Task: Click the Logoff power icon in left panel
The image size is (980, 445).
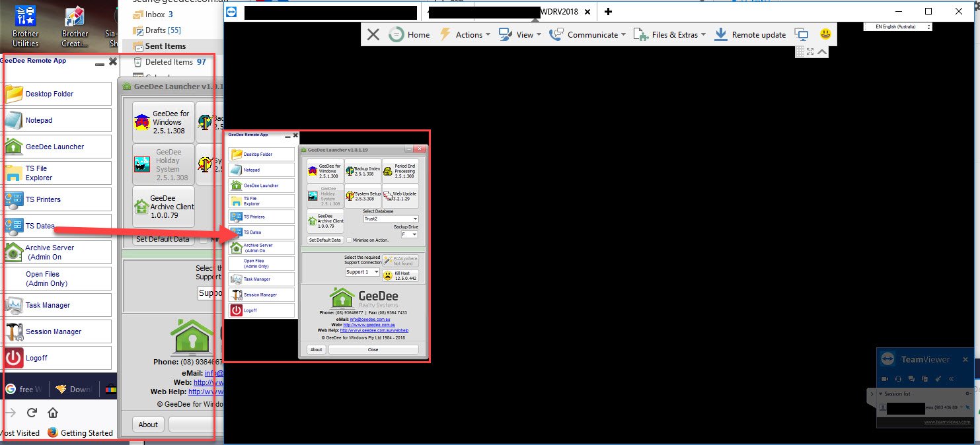Action: 14,358
